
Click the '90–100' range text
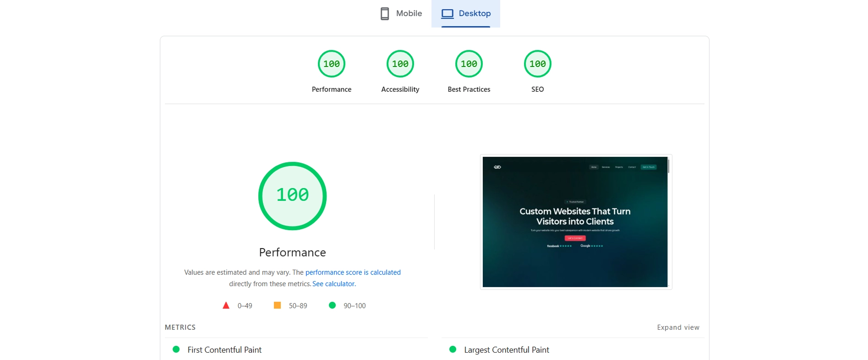355,306
